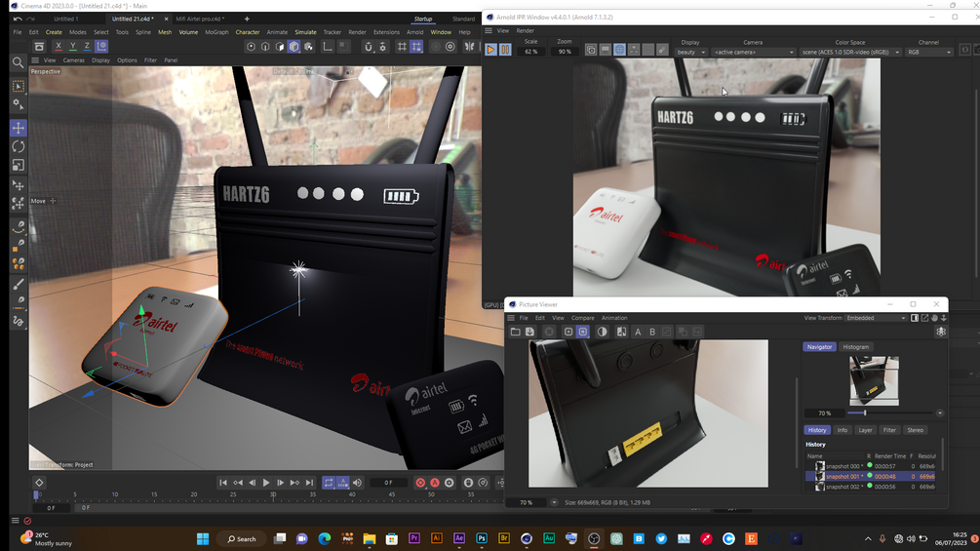Expand zoom dropdown arrow beside Navigator slider

pos(939,413)
